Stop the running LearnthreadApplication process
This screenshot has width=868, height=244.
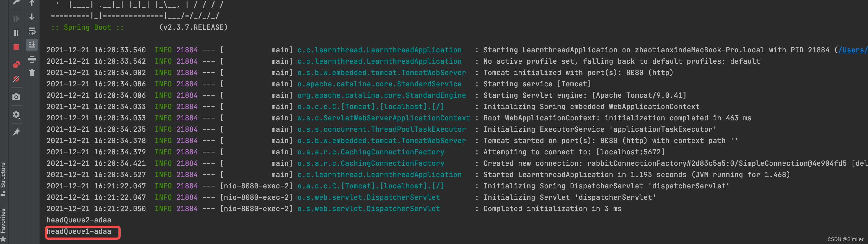tap(16, 47)
